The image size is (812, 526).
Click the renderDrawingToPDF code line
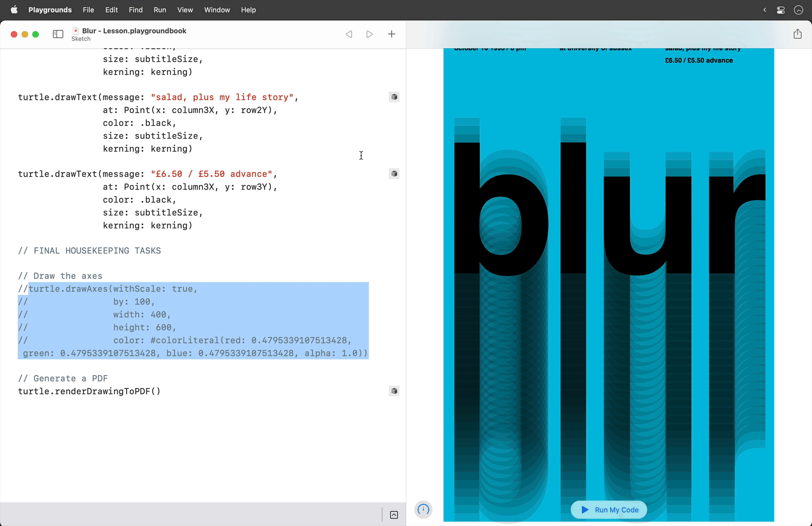(89, 391)
